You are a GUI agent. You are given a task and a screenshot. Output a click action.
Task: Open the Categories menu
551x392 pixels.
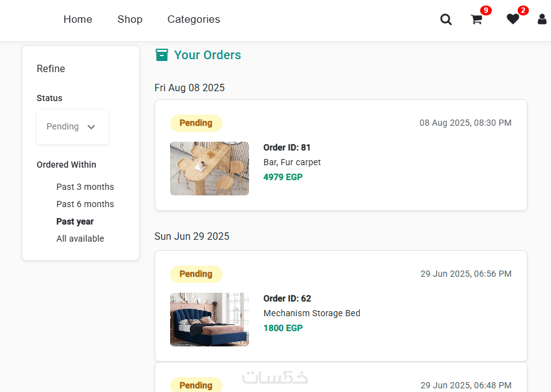[x=194, y=20]
